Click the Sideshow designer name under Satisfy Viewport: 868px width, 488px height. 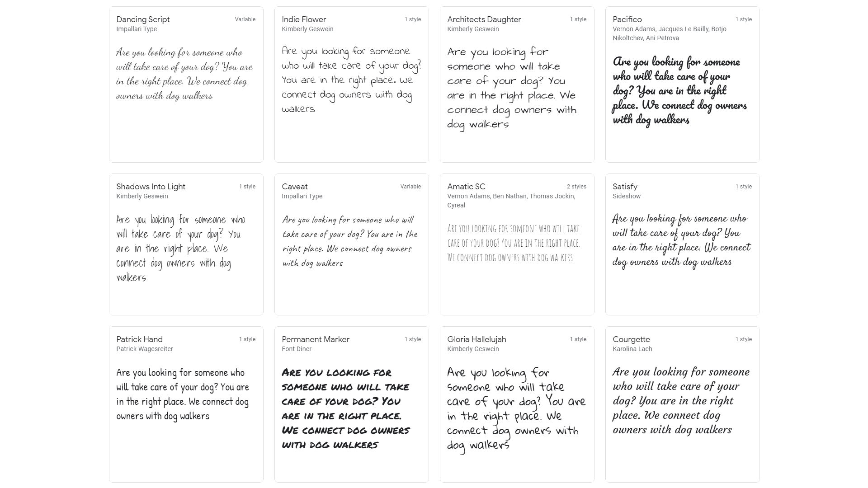pyautogui.click(x=627, y=196)
